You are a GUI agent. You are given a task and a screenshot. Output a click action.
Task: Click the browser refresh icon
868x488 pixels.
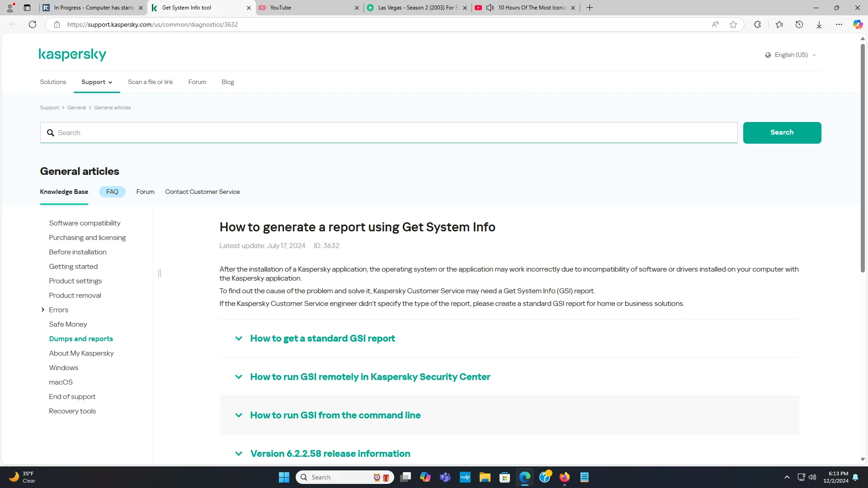[x=33, y=24]
